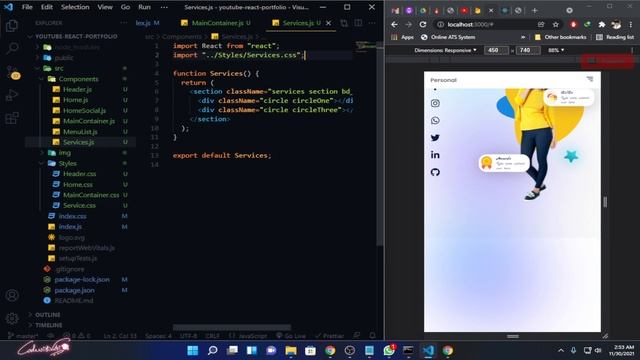Open the Manage gear in VS Code
Screen dimensions: 640x360
12,318
